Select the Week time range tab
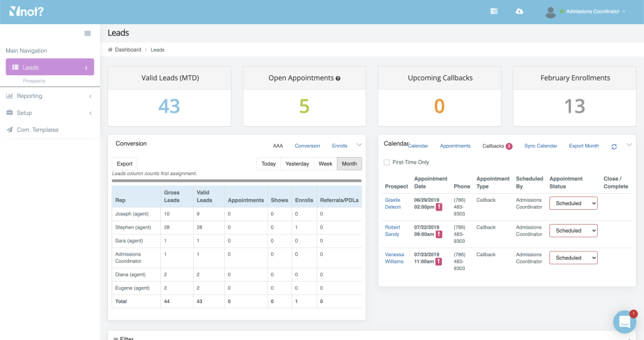The height and width of the screenshot is (340, 644). point(325,164)
